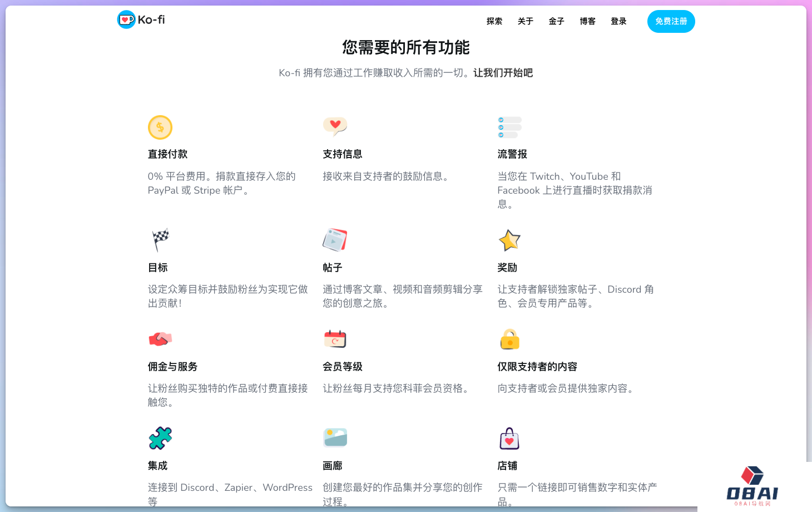Click the Ko-fi cup logo
The image size is (812, 512).
[x=126, y=19]
